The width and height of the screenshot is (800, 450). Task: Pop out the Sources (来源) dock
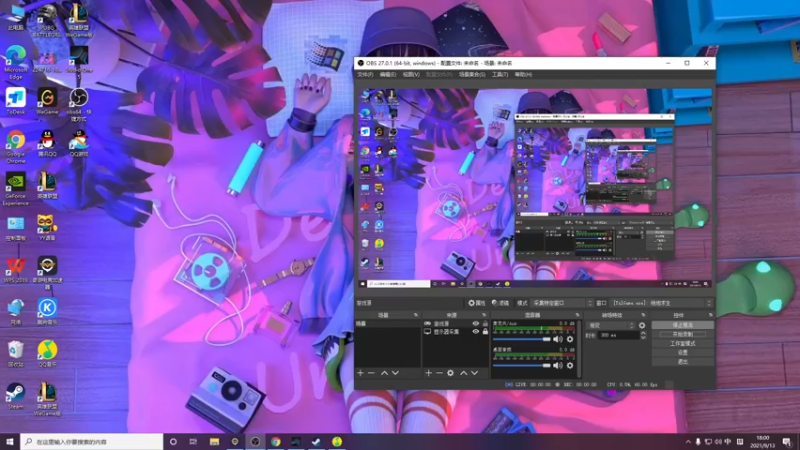[x=484, y=315]
